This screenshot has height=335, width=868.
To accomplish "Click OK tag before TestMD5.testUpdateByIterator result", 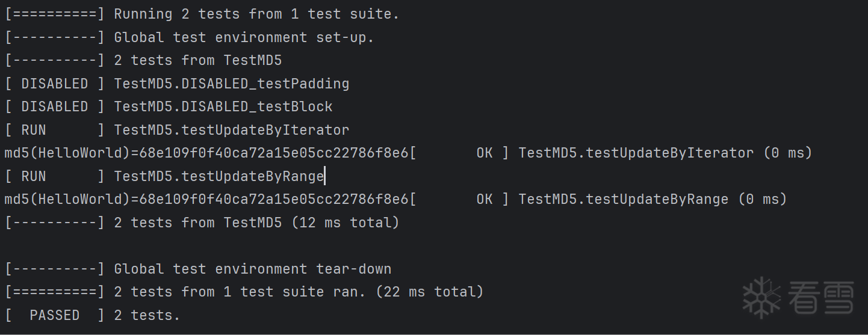I will (484, 153).
